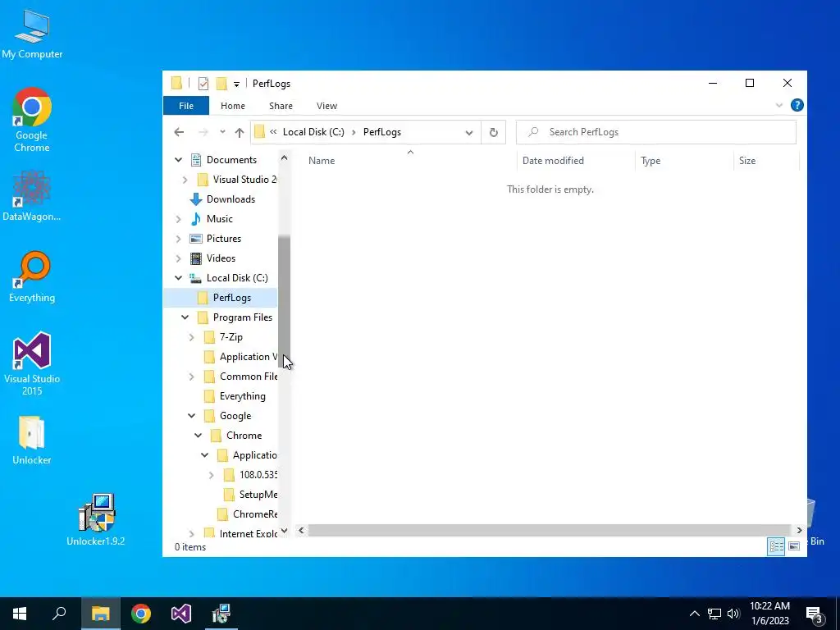Open Google Chrome desktop shortcut
The image size is (840, 630).
click(x=32, y=120)
